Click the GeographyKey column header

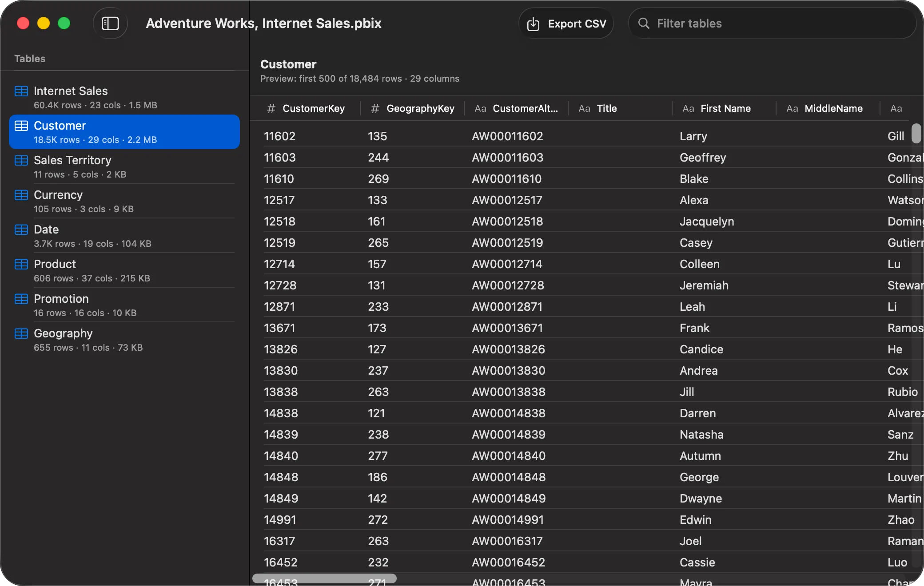413,108
